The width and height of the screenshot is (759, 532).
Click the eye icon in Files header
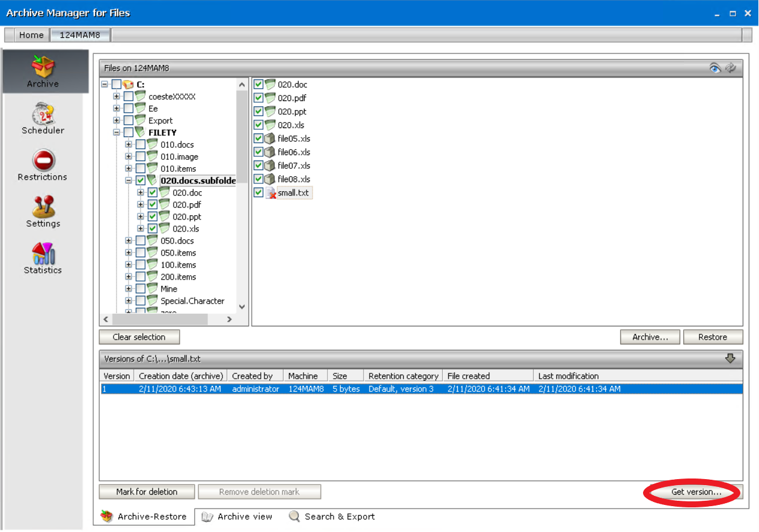pyautogui.click(x=715, y=68)
